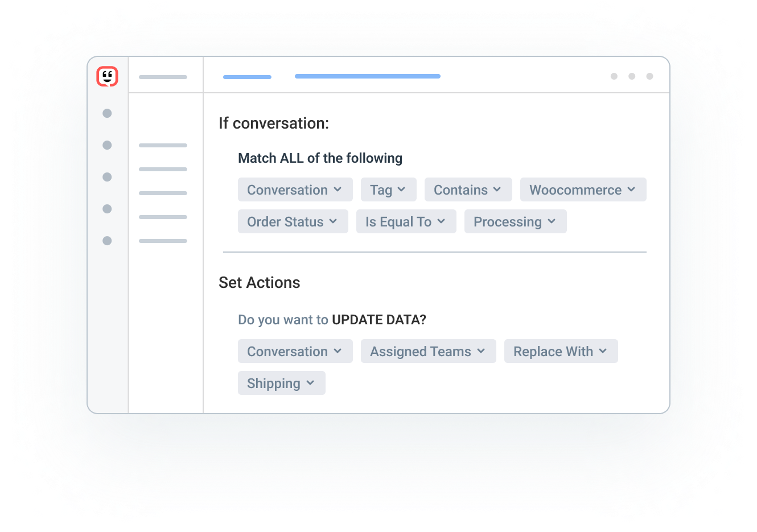Switch to the first blue tab in the top bar
The height and width of the screenshot is (532, 757).
pos(247,76)
